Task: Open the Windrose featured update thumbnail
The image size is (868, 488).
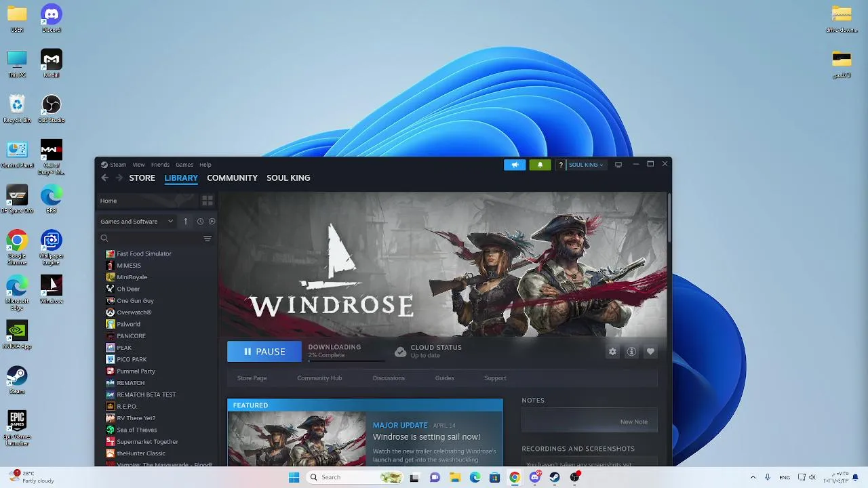Action: 296,439
